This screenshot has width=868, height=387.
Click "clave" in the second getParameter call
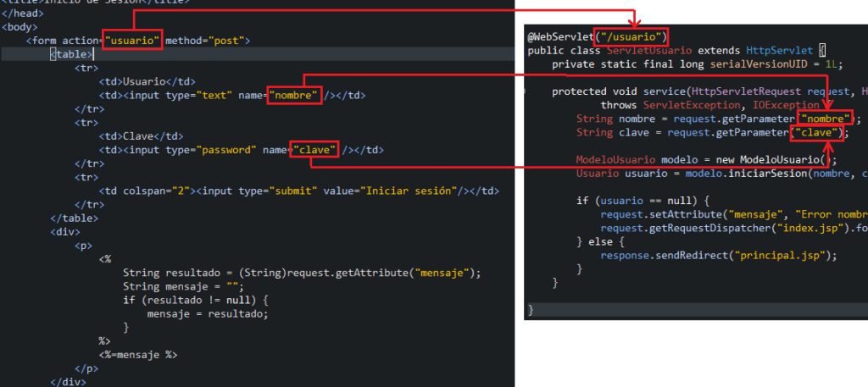[x=816, y=133]
